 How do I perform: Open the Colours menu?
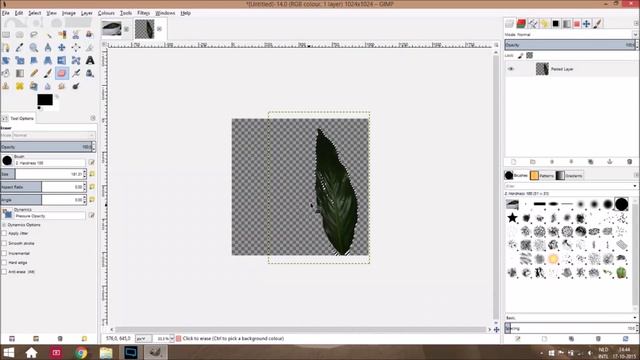[106, 13]
